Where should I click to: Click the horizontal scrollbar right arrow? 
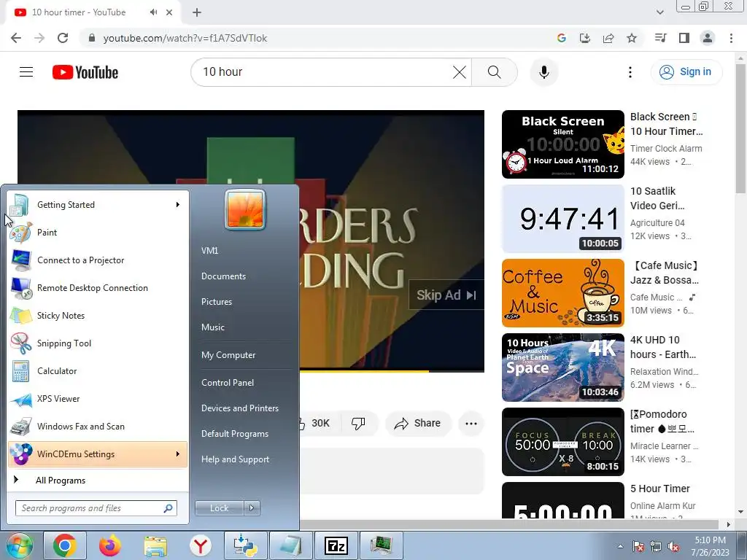(x=728, y=524)
